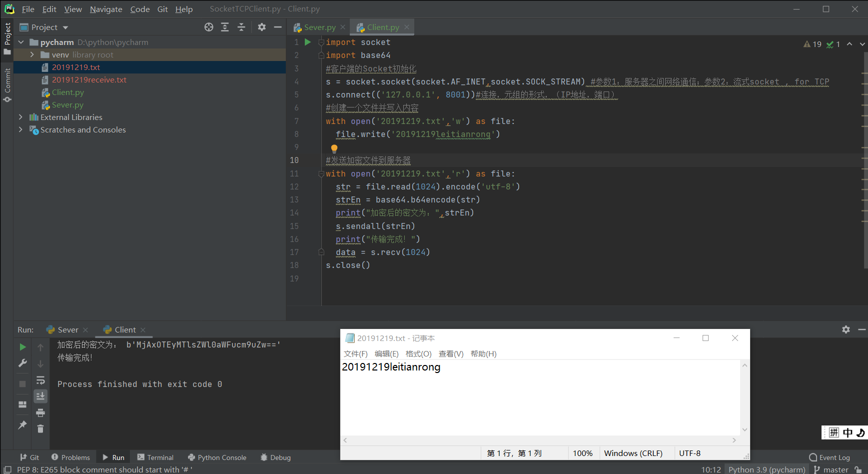Switch to Sever run tab
This screenshot has height=474, width=868.
coord(68,329)
